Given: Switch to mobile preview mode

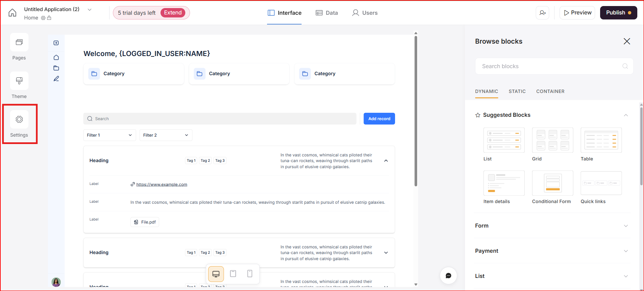Looking at the screenshot, I should pos(250,274).
